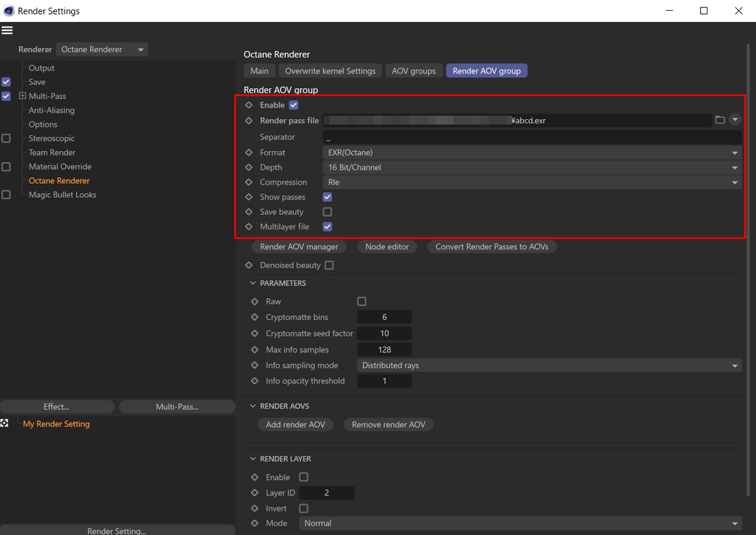Click the Cinema 4D icon in the title bar
756x535 pixels.
click(x=9, y=11)
